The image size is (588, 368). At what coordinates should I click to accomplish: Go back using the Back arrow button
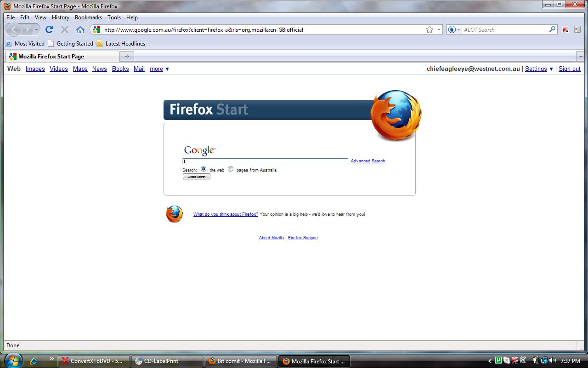pyautogui.click(x=14, y=29)
